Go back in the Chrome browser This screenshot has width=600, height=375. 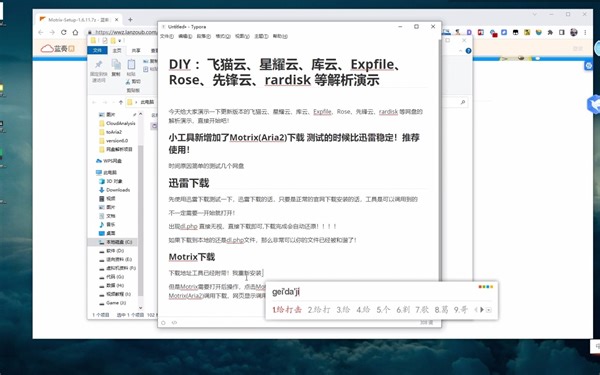41,33
